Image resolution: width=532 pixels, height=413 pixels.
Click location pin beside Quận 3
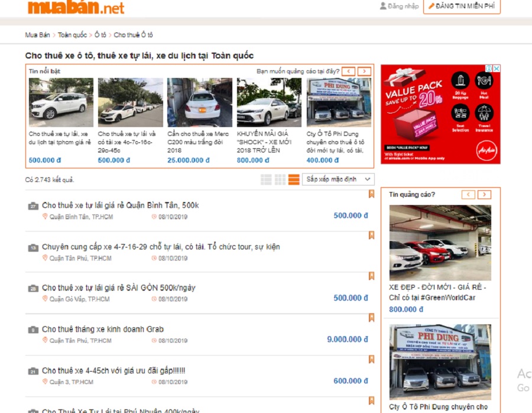coord(45,382)
